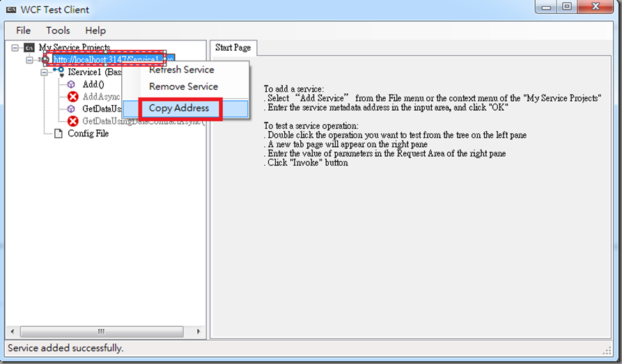Select the AddAsync operation
The height and width of the screenshot is (364, 622).
pyautogui.click(x=102, y=97)
